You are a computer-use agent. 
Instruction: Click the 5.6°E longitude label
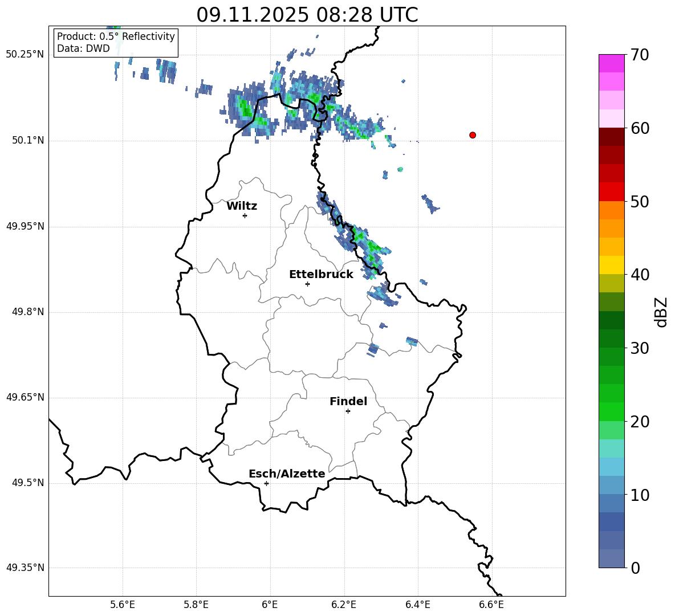tap(123, 605)
